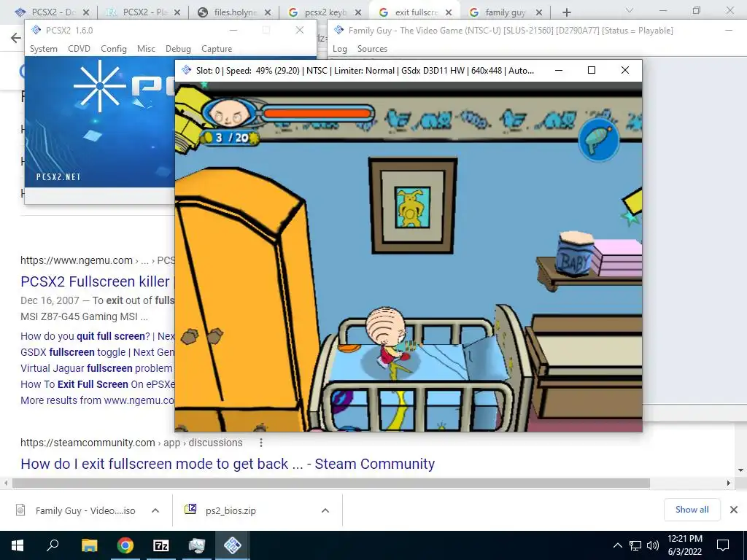Click the scroll down arrow of page
This screenshot has height=560, width=747.
(741, 470)
